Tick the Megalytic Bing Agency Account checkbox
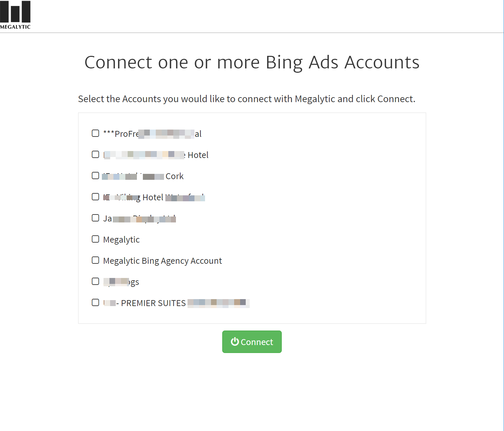The width and height of the screenshot is (504, 431). pyautogui.click(x=96, y=260)
